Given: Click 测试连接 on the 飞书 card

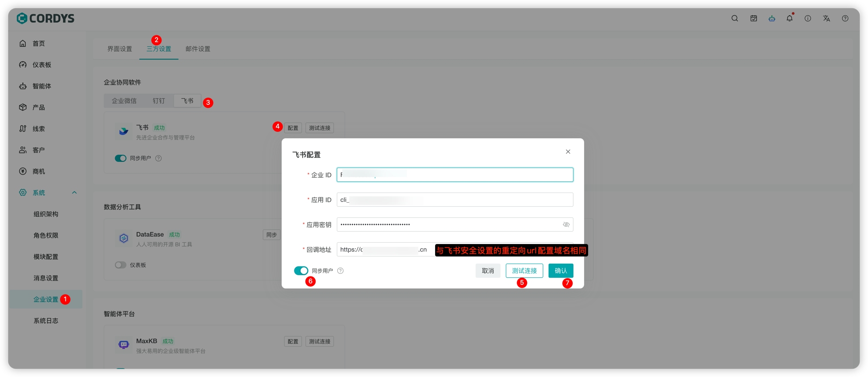Looking at the screenshot, I should coord(320,128).
